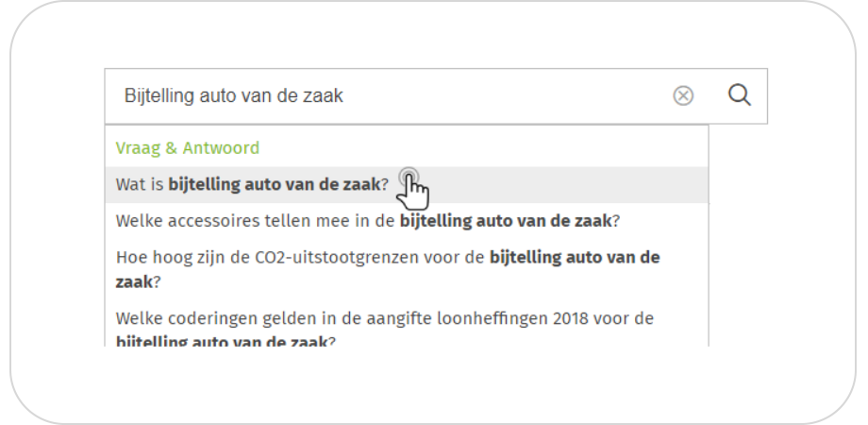The image size is (868, 425).
Task: Clear the search field with the X icon
Action: click(x=683, y=95)
